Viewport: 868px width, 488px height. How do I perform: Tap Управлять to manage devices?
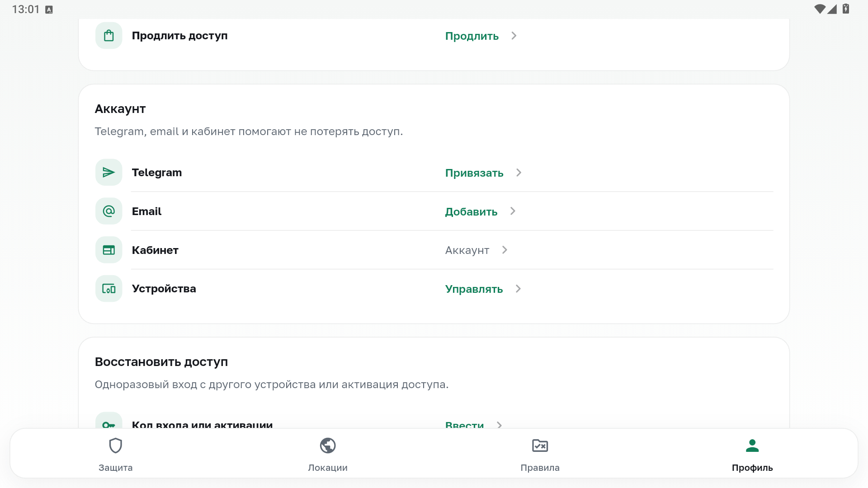474,289
